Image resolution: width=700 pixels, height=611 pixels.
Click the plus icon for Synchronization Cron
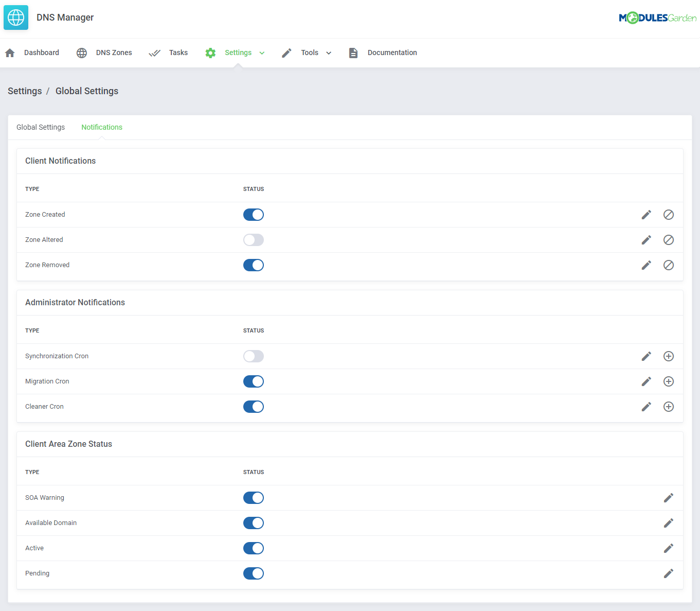669,356
